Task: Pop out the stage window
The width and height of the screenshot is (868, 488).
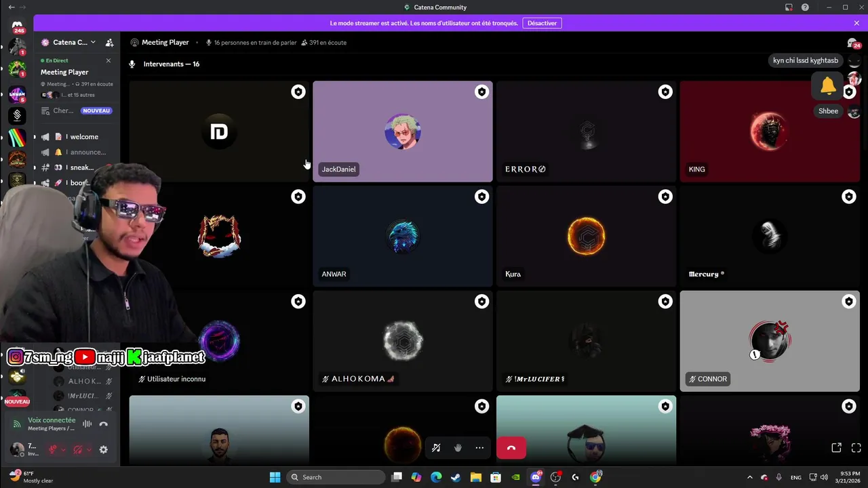Action: (836, 447)
